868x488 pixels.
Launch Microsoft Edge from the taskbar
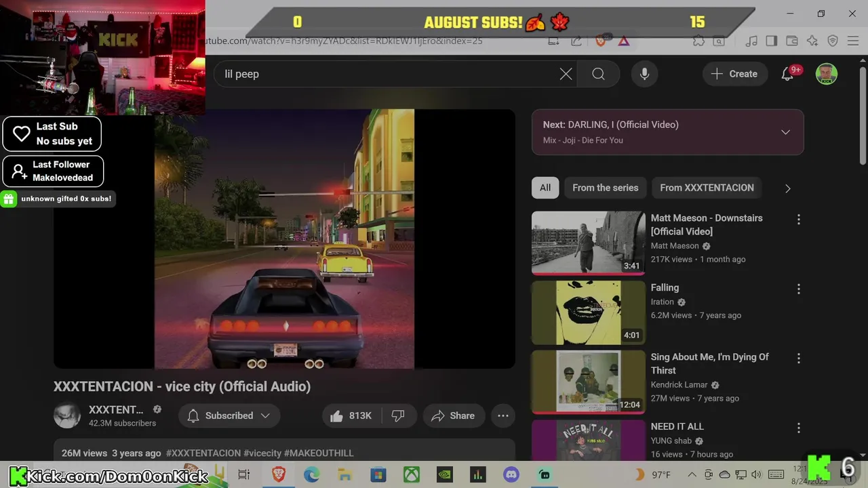pos(312,474)
